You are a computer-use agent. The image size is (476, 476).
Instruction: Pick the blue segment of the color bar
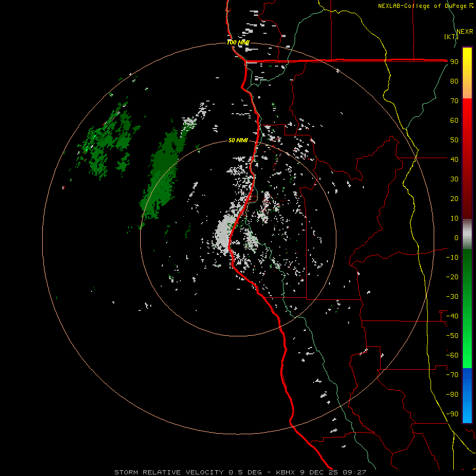pos(467,396)
